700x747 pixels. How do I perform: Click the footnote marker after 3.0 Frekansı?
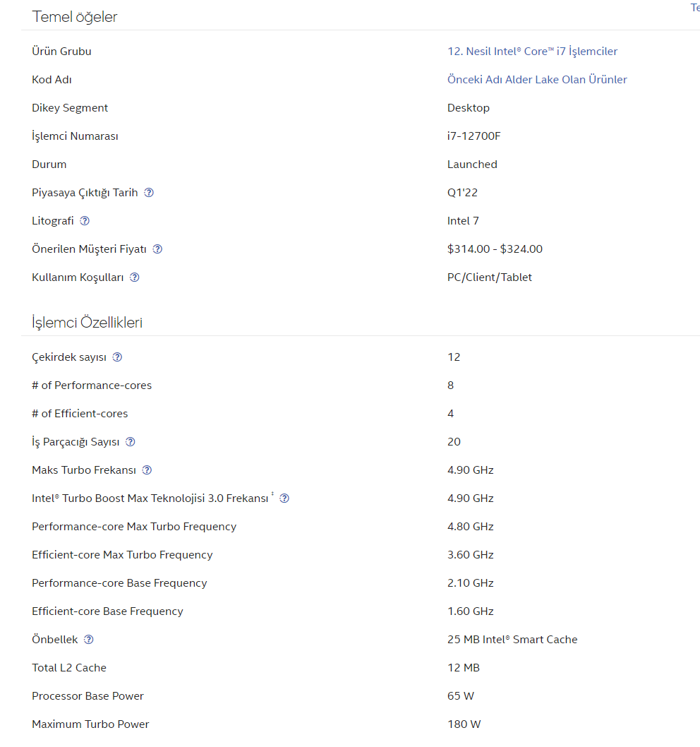point(272,495)
